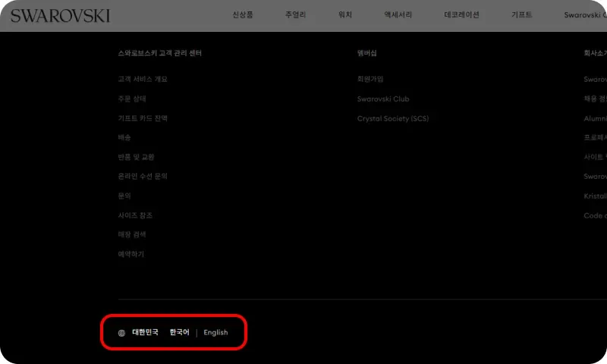Click the 스와로브스키 고객 관리 센터 heading

(159, 53)
